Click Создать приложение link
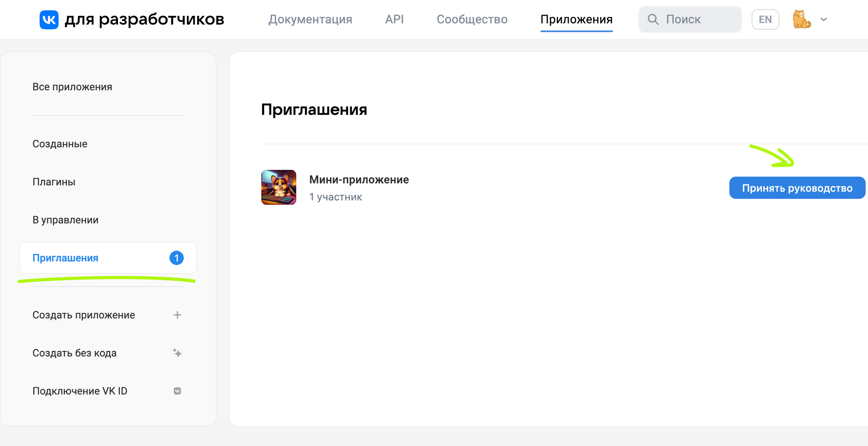 [x=84, y=315]
